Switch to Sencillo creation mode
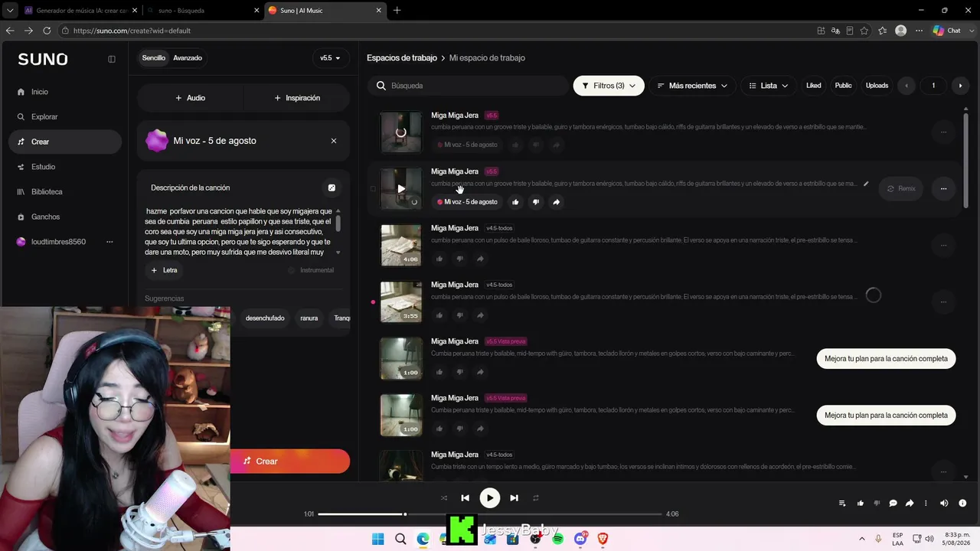 pyautogui.click(x=153, y=58)
